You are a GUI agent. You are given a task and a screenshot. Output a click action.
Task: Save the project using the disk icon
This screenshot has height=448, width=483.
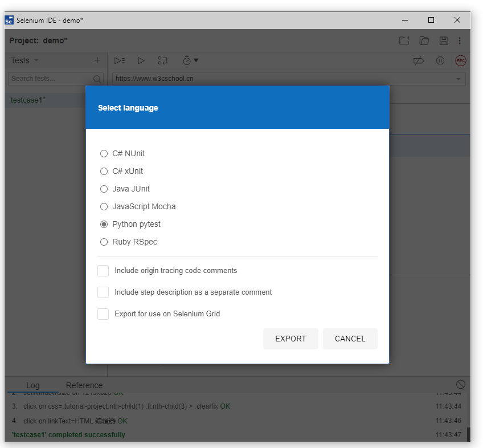click(x=444, y=41)
